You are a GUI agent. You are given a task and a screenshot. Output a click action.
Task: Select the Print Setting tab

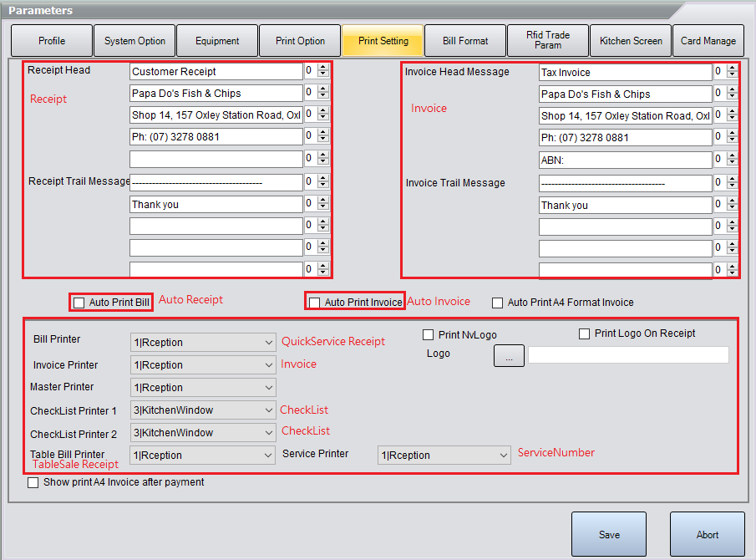click(383, 41)
